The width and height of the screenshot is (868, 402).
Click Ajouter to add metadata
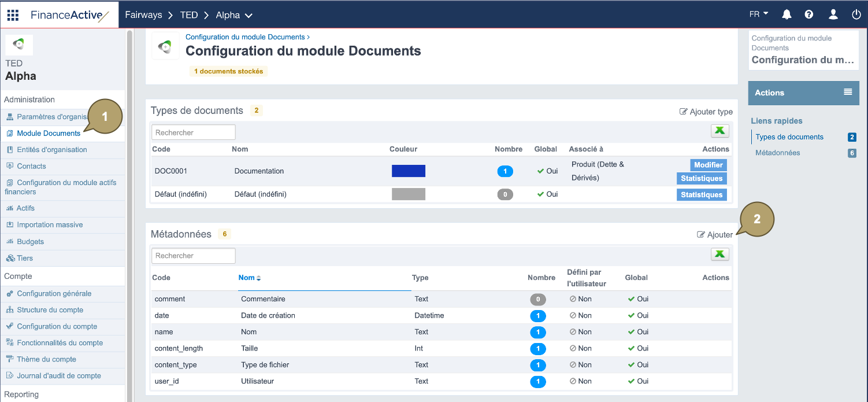pos(715,235)
